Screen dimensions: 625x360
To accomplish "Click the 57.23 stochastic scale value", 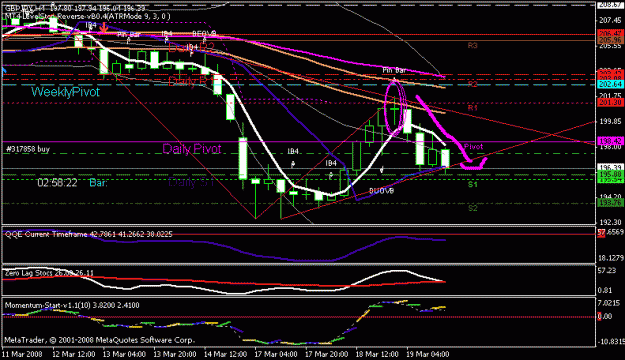I will click(x=607, y=271).
